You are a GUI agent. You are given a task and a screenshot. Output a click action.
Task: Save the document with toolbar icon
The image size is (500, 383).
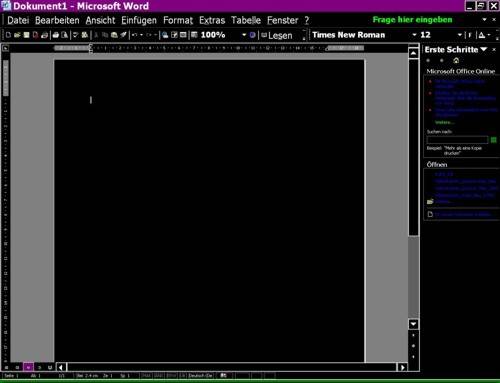pos(26,35)
